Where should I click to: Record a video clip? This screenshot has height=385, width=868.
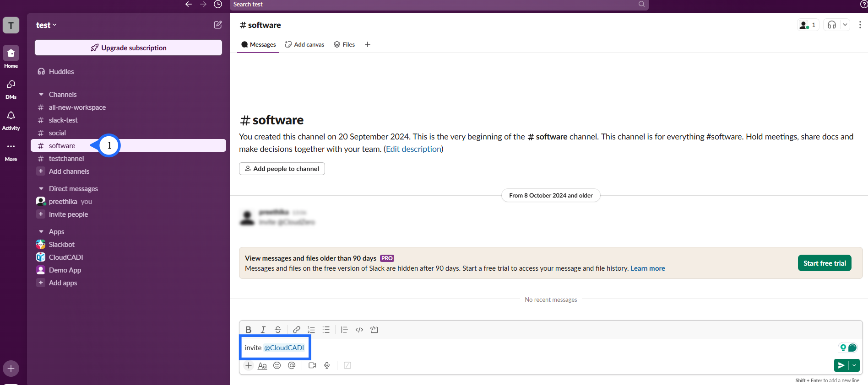click(x=312, y=365)
